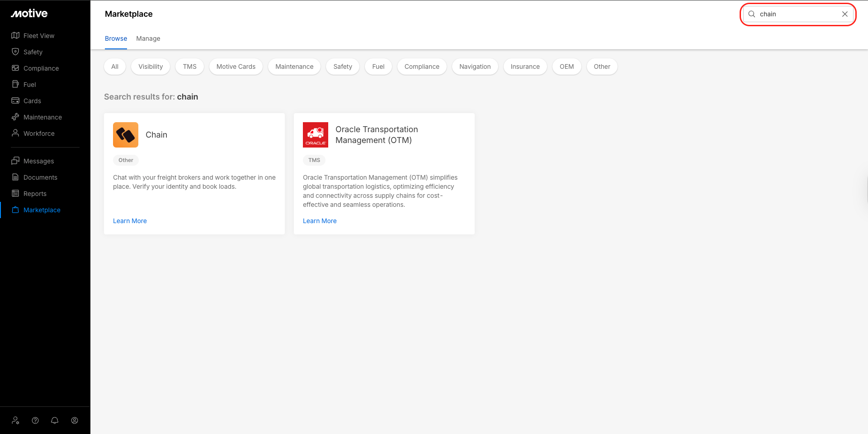The image size is (868, 434).
Task: Click the Oracle OTM app logo
Action: click(x=316, y=135)
